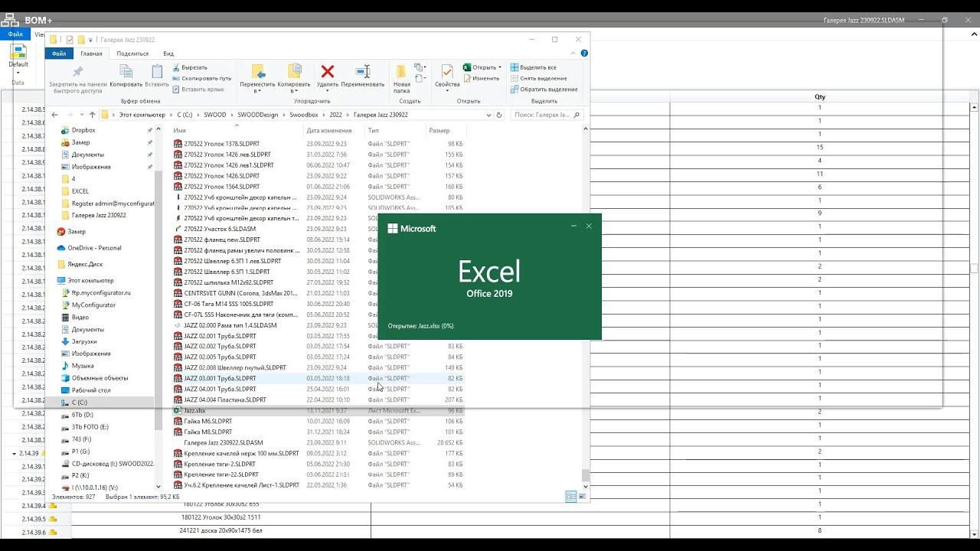Click the BOM+ Default data icon
The height and width of the screenshot is (551, 980).
[18, 52]
